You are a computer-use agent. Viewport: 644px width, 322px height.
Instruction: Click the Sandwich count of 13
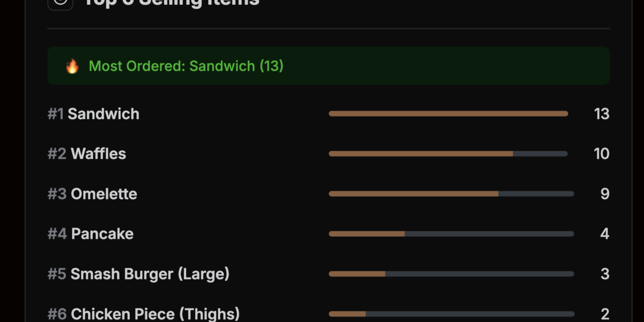click(x=601, y=114)
